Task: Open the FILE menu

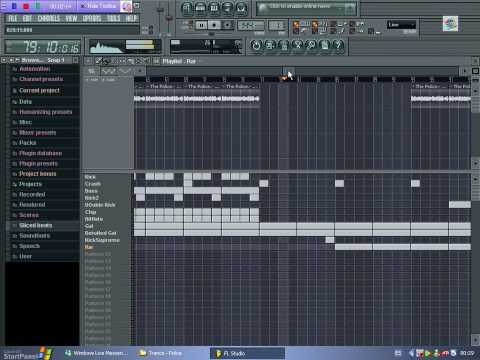Action: (13, 18)
